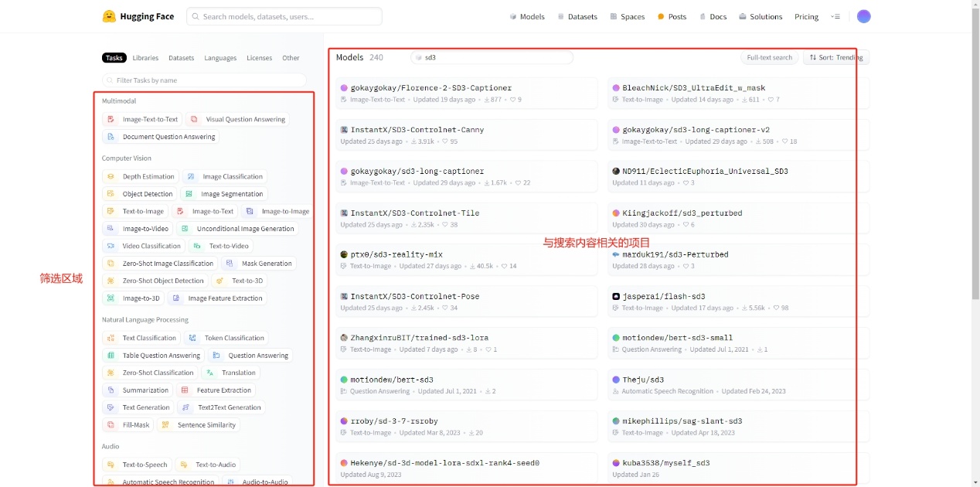The image size is (980, 487).
Task: Open the Sort: Trending dropdown
Action: (835, 57)
